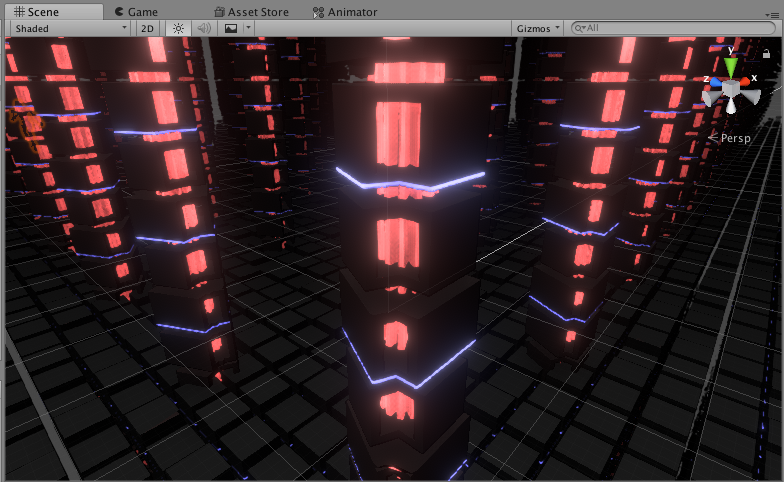This screenshot has width=784, height=482.
Task: Click the Persp projection label
Action: click(735, 139)
